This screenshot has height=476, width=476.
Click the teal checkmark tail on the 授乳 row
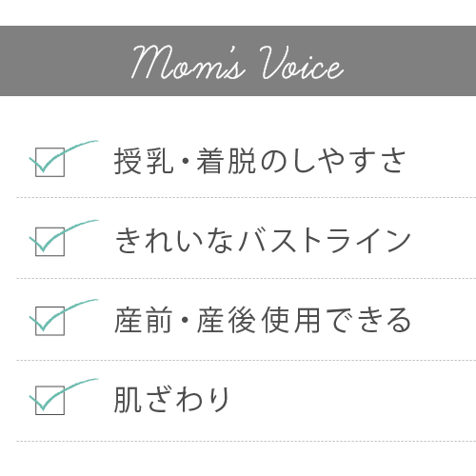tap(81, 147)
